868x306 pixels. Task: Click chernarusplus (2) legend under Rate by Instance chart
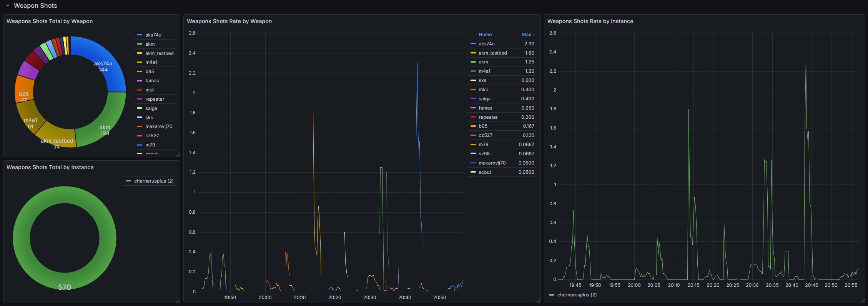[577, 295]
